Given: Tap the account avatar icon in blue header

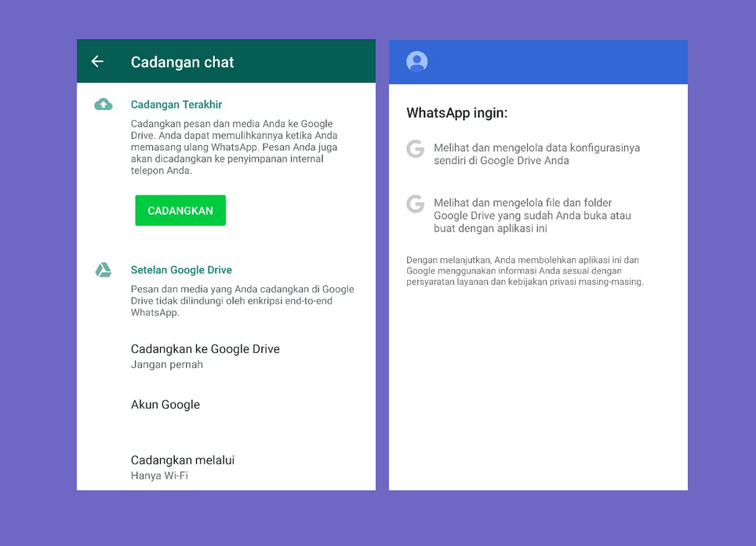Looking at the screenshot, I should pyautogui.click(x=417, y=62).
